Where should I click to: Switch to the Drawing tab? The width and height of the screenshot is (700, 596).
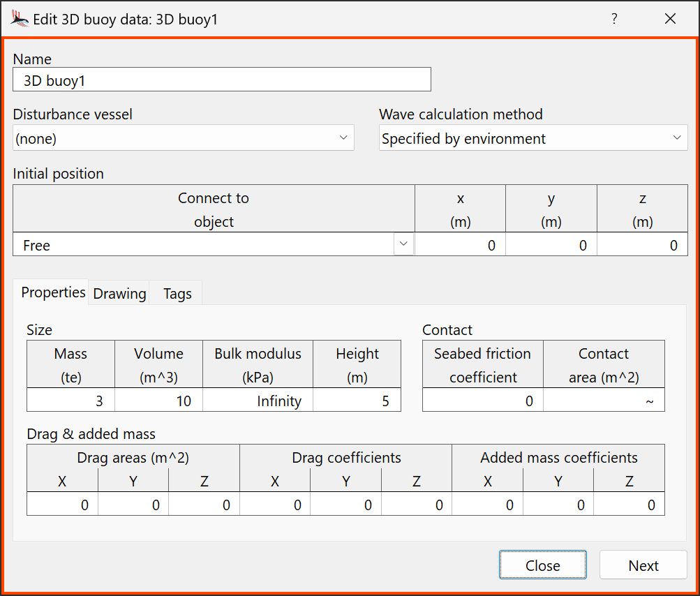pos(119,293)
